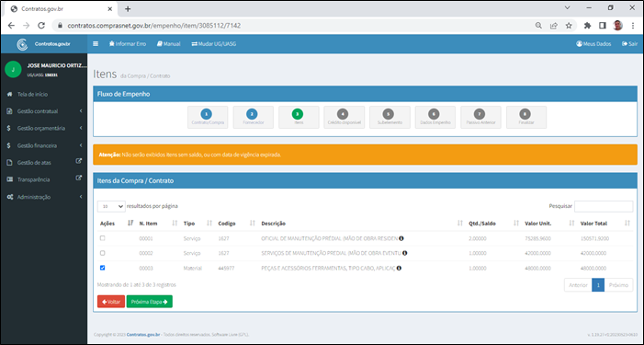Select Mudar UG/UASG in top bar
Screen dimensions: 644x345
(213, 43)
